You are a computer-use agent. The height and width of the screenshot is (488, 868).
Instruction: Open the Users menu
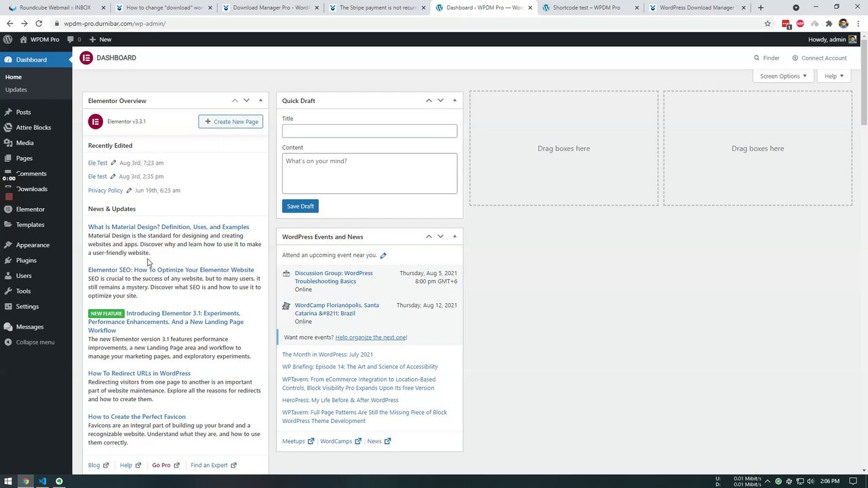[24, 276]
